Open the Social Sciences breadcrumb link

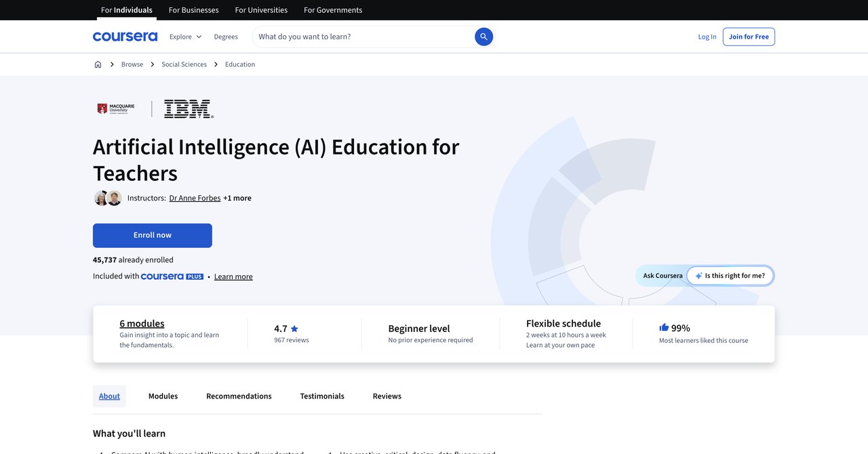pyautogui.click(x=184, y=64)
